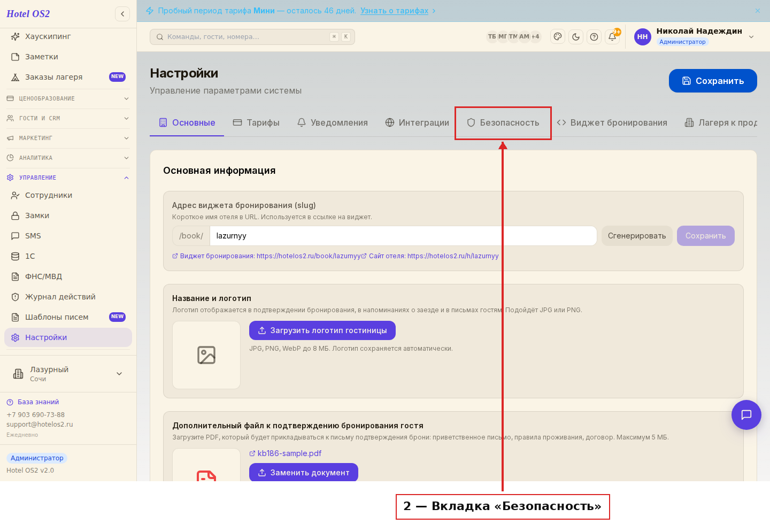Open the help question mark icon
This screenshot has width=770, height=532.
594,37
